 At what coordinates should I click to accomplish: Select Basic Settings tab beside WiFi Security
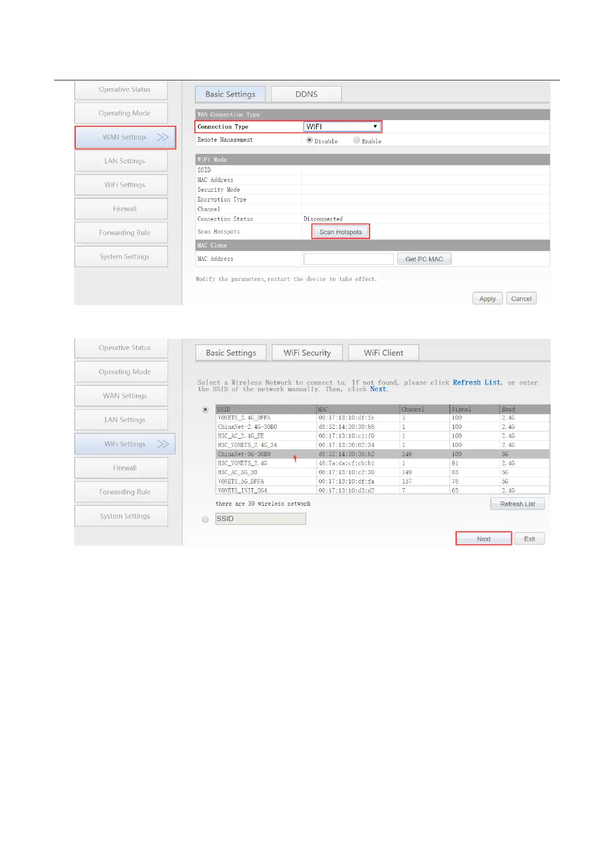pyautogui.click(x=231, y=353)
